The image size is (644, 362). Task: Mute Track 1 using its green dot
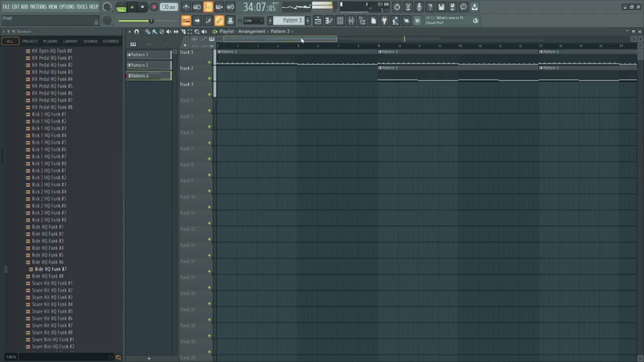209,62
